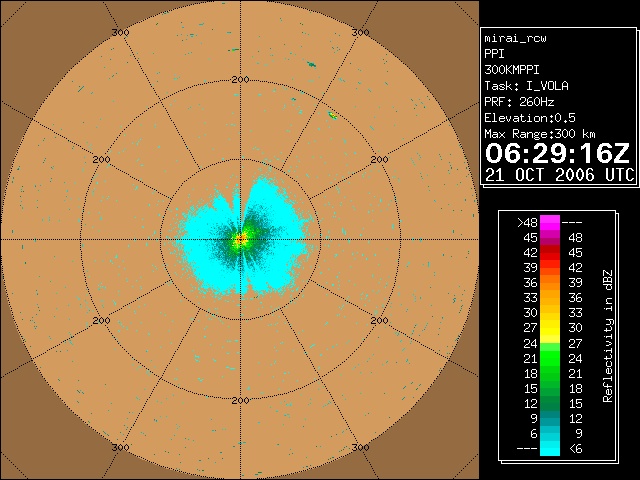Click the right-column legend label 27

pyautogui.click(x=576, y=343)
